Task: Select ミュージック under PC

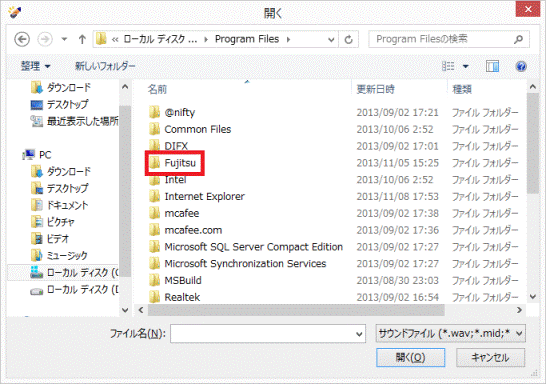Action: (x=59, y=256)
